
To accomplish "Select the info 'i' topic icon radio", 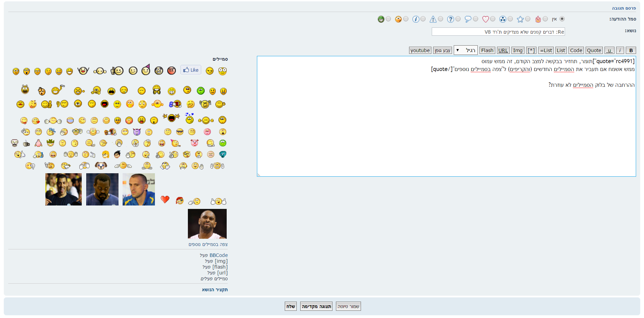I will click(423, 19).
